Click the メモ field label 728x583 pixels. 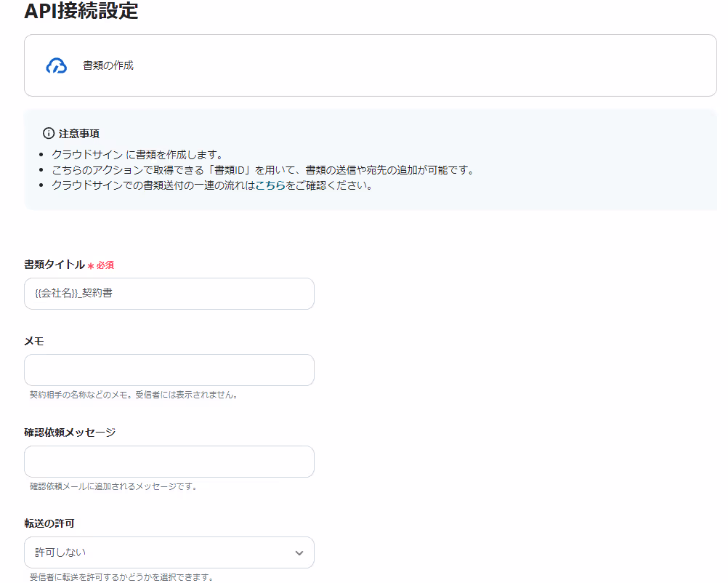(x=34, y=341)
